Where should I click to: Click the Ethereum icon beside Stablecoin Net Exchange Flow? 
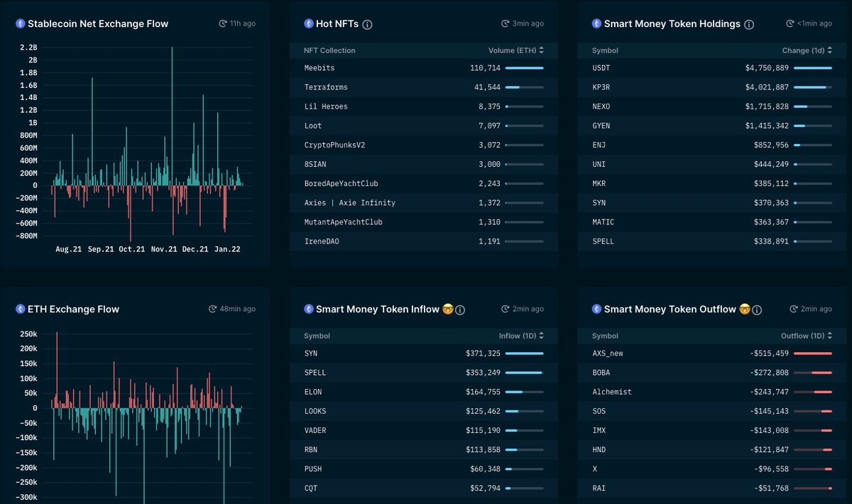tap(21, 23)
